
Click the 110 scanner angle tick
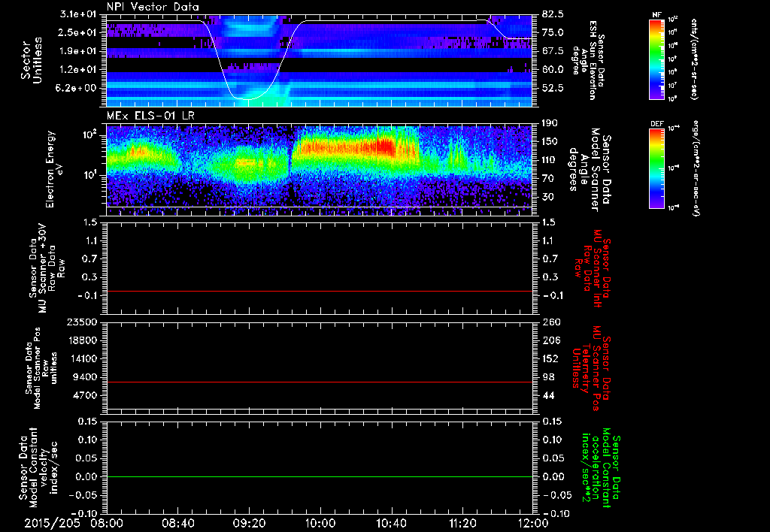(550, 160)
